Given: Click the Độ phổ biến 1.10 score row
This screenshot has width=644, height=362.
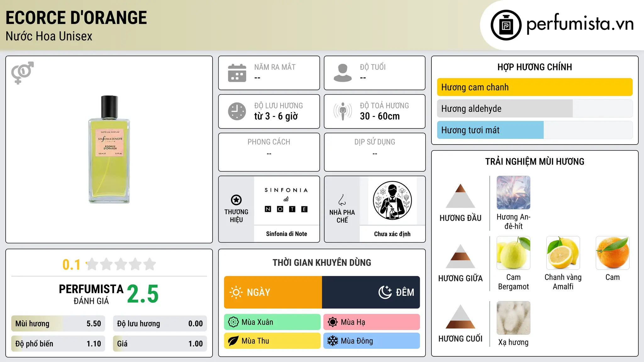Looking at the screenshot, I should (58, 344).
